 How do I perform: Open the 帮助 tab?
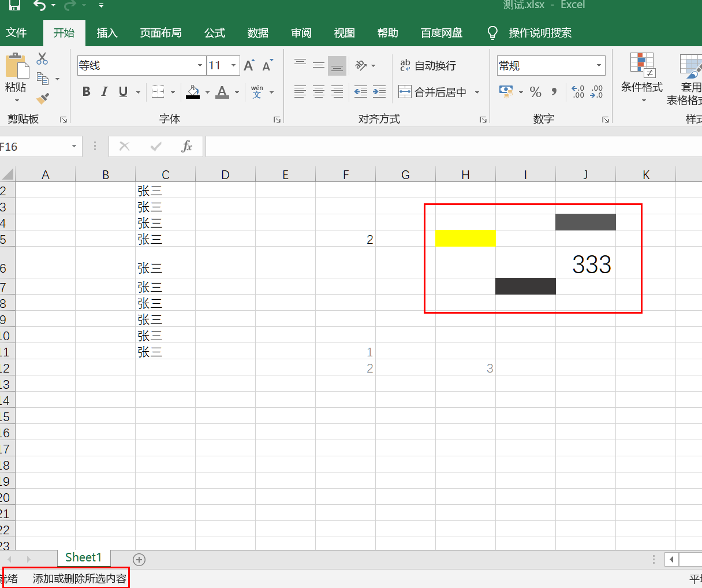point(388,33)
